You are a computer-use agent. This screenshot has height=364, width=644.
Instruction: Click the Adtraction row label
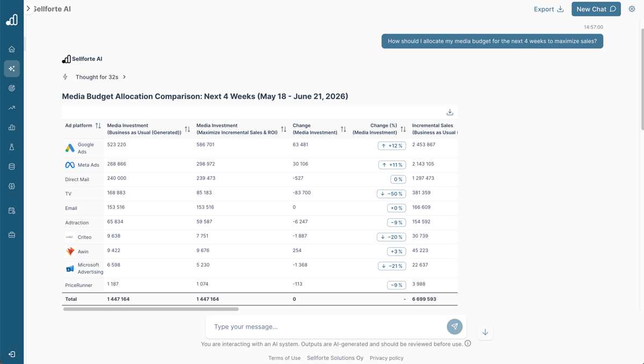[x=77, y=223]
